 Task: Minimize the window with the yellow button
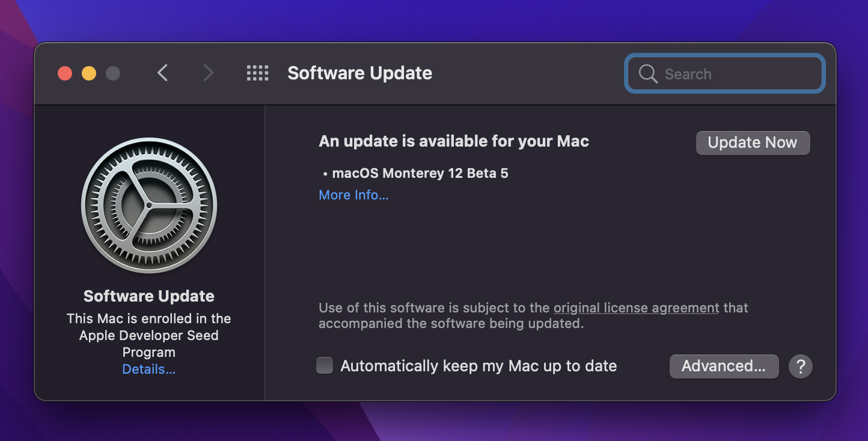(x=89, y=73)
